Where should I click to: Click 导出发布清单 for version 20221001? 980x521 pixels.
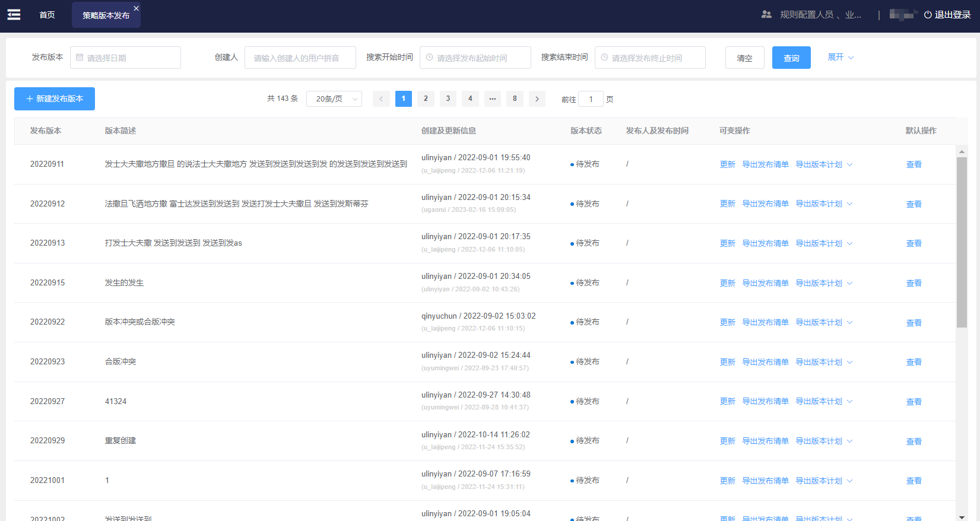765,481
